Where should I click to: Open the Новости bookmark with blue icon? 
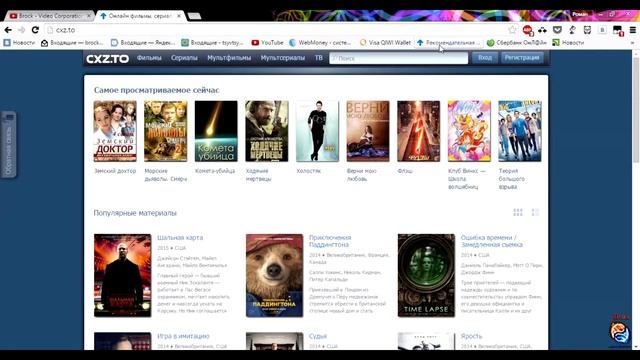pyautogui.click(x=19, y=42)
